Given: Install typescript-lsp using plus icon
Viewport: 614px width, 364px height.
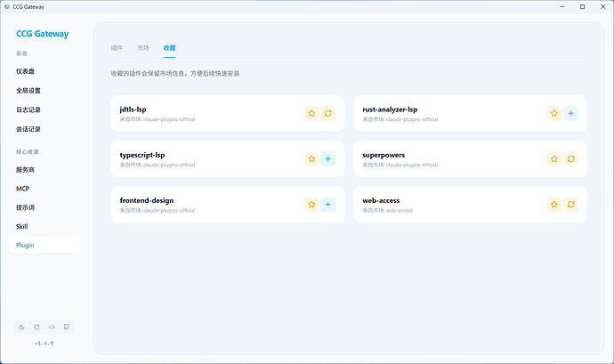Looking at the screenshot, I should click(328, 158).
